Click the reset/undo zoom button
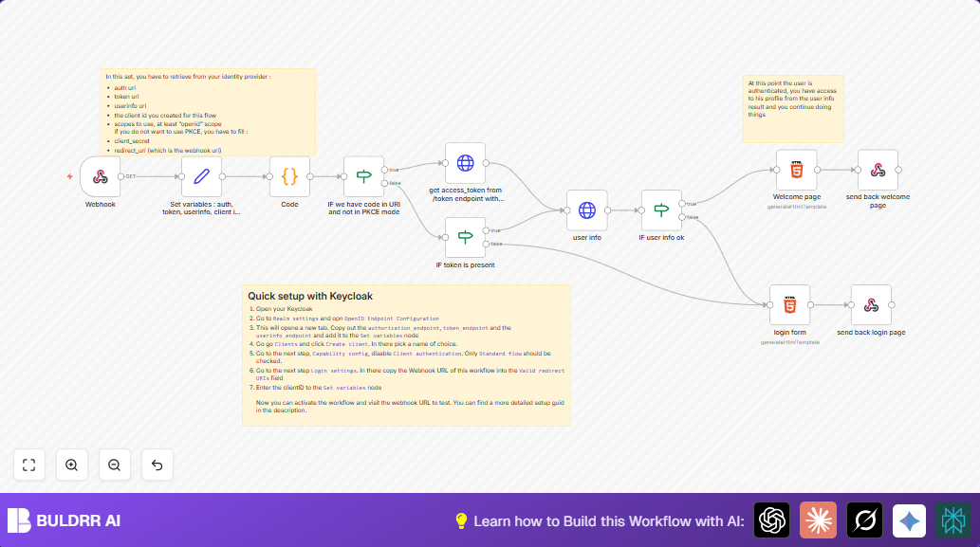The image size is (980, 547). 157,465
